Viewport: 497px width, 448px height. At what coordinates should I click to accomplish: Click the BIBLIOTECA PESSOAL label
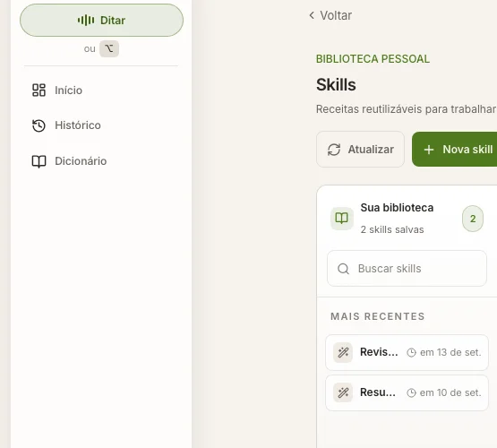pos(373,59)
